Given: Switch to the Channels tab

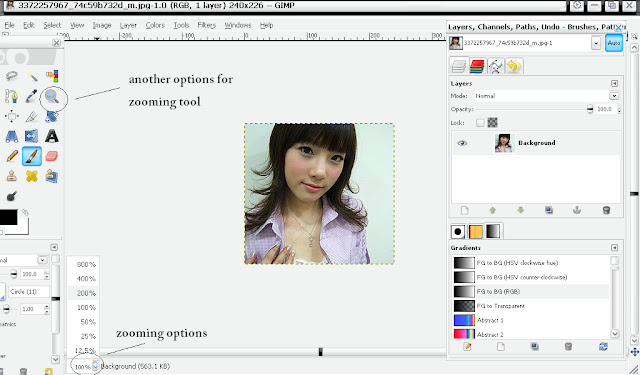Looking at the screenshot, I should coord(477,66).
